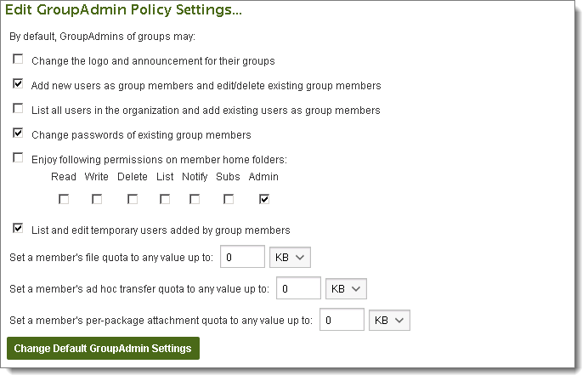
Task: Tick the Delete permission checkbox
Action: 133,199
